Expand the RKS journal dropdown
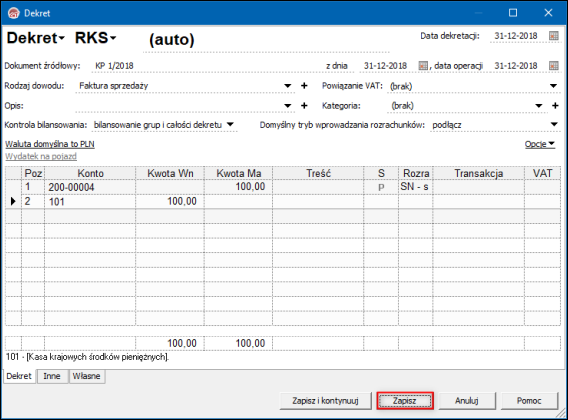The height and width of the screenshot is (420, 568). click(96, 38)
